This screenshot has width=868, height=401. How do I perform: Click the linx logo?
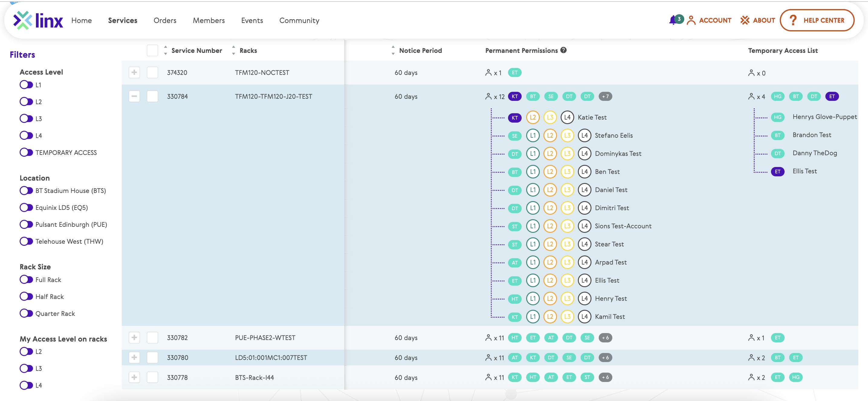point(38,20)
